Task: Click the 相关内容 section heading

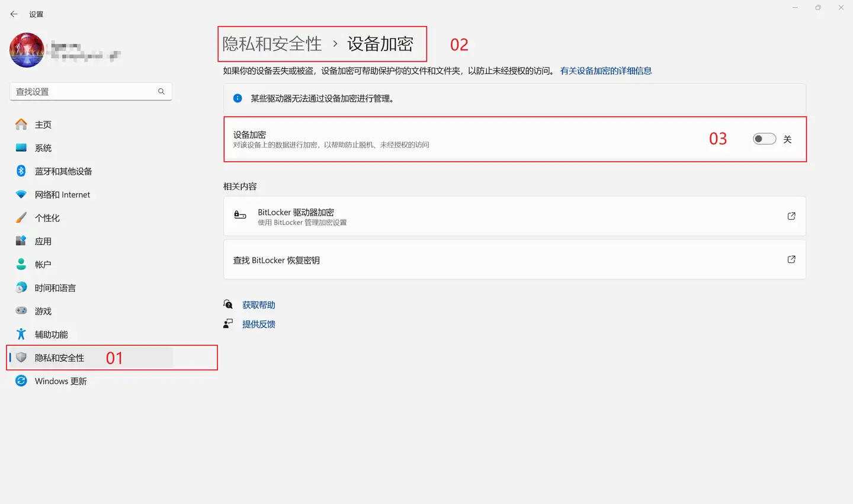Action: (240, 186)
